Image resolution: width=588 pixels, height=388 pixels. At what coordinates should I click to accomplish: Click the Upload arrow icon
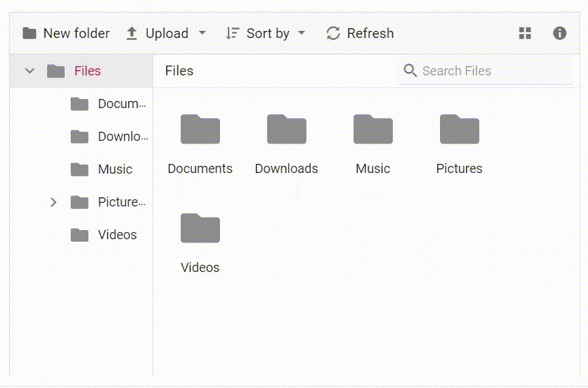point(132,33)
